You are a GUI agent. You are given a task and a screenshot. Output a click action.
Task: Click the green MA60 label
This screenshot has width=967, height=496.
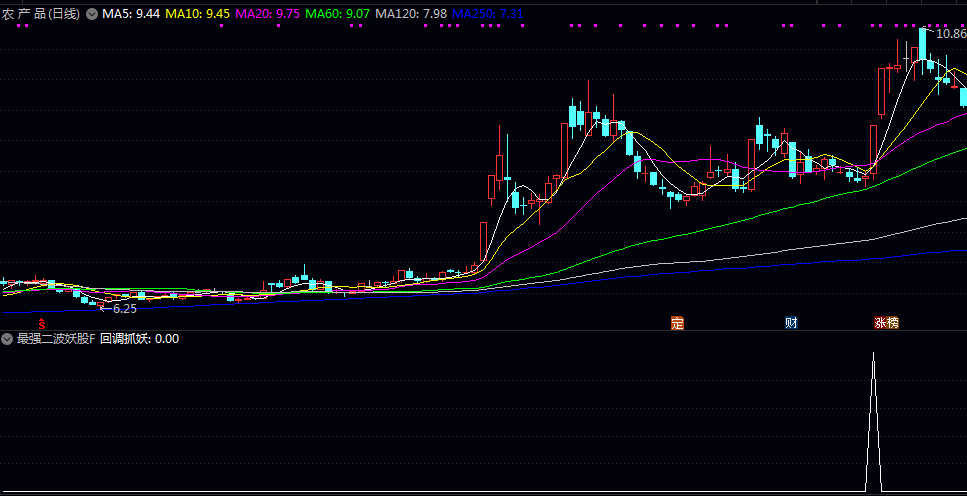(x=337, y=14)
